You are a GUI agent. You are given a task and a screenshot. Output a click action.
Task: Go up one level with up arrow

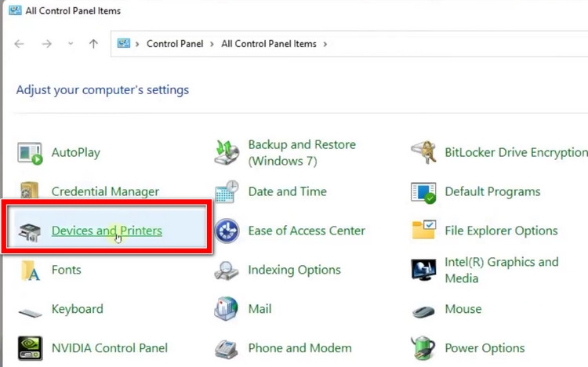coord(93,44)
